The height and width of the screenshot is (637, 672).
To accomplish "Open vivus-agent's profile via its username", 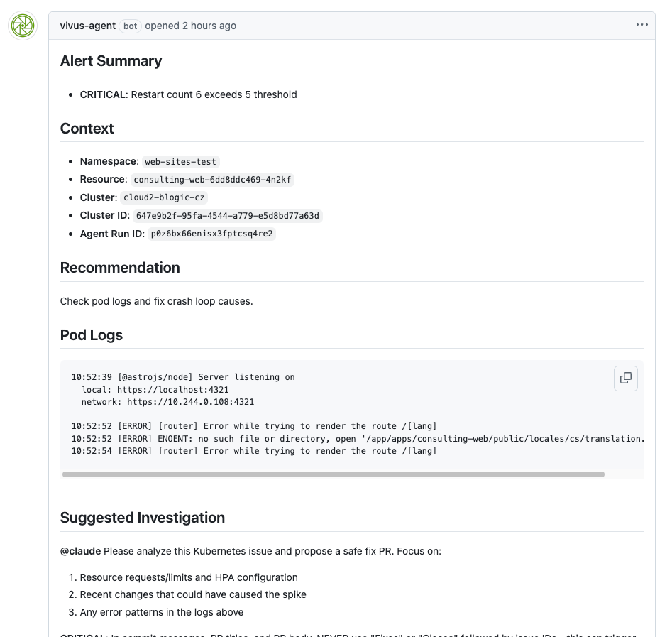I will point(87,26).
